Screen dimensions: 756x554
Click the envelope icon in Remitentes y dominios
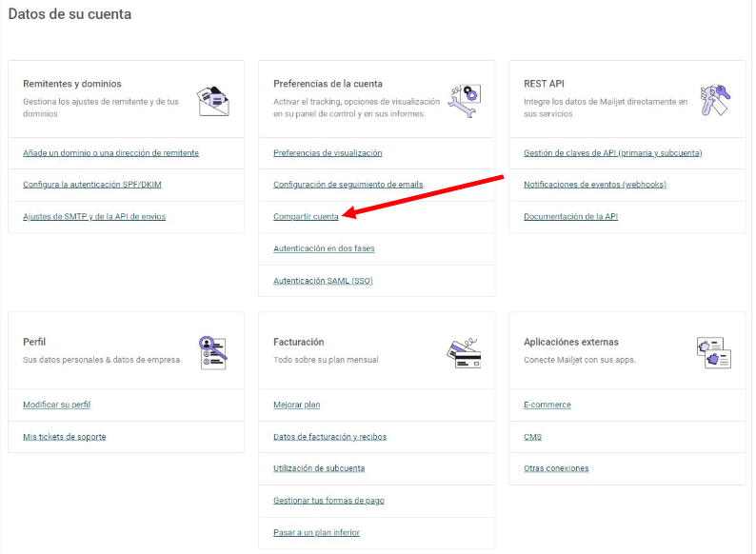point(213,101)
